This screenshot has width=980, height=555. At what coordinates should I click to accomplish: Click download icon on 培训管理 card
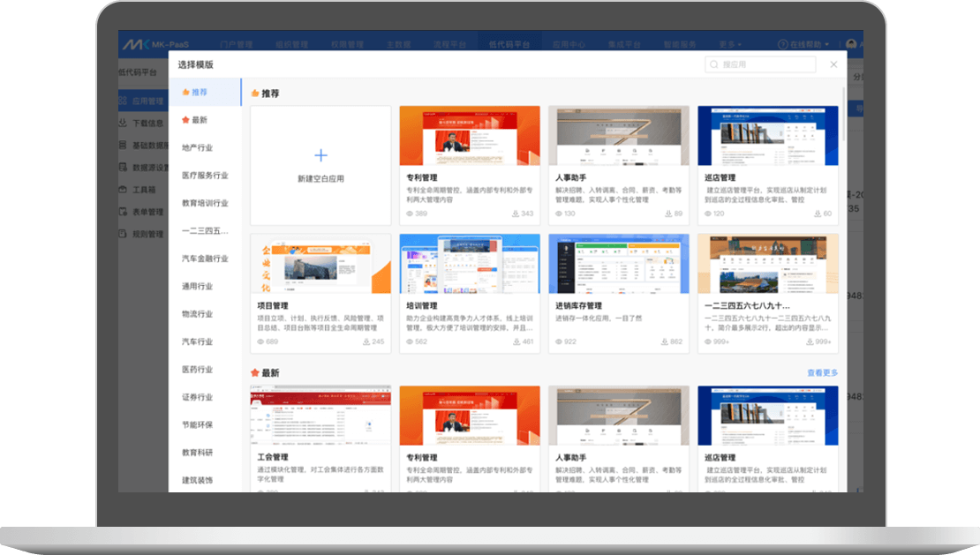(x=516, y=341)
